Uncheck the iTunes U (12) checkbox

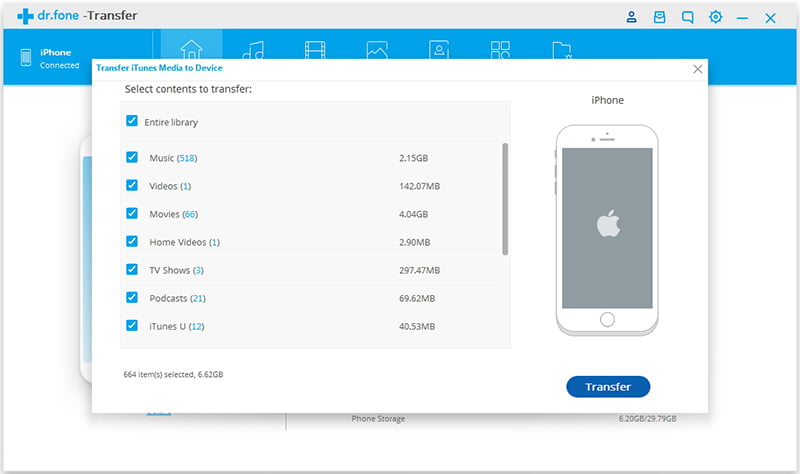tap(132, 326)
